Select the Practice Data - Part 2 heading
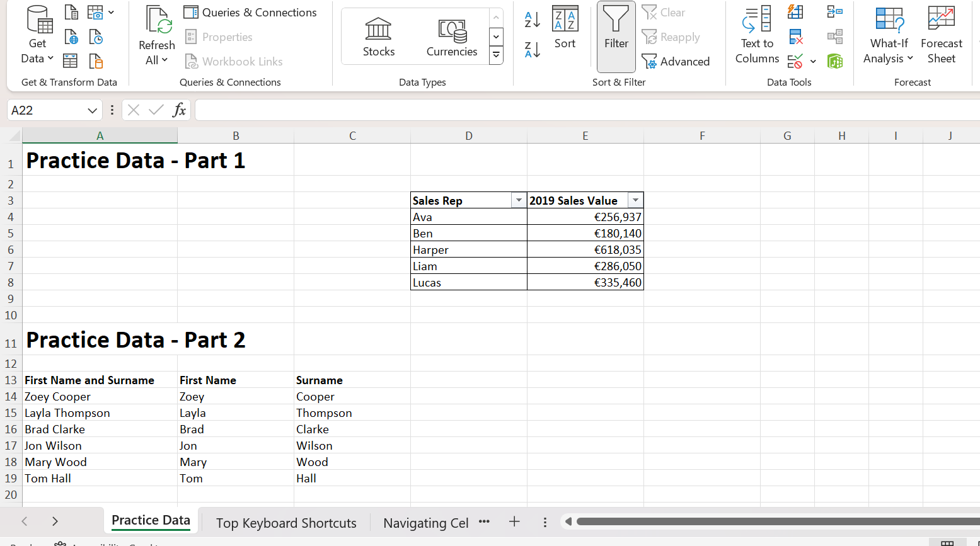This screenshot has height=546, width=980. pyautogui.click(x=135, y=340)
